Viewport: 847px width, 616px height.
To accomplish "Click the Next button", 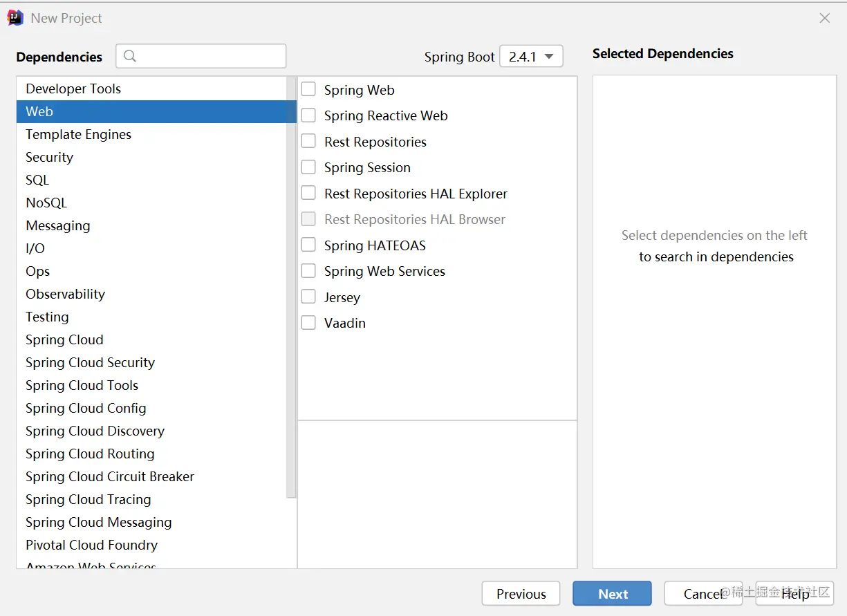I will tap(612, 594).
